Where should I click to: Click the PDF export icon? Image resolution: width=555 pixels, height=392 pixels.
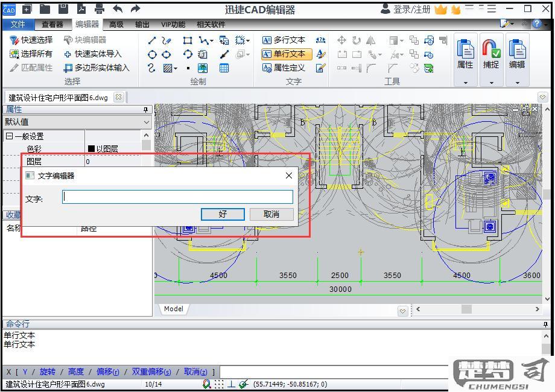[81, 9]
